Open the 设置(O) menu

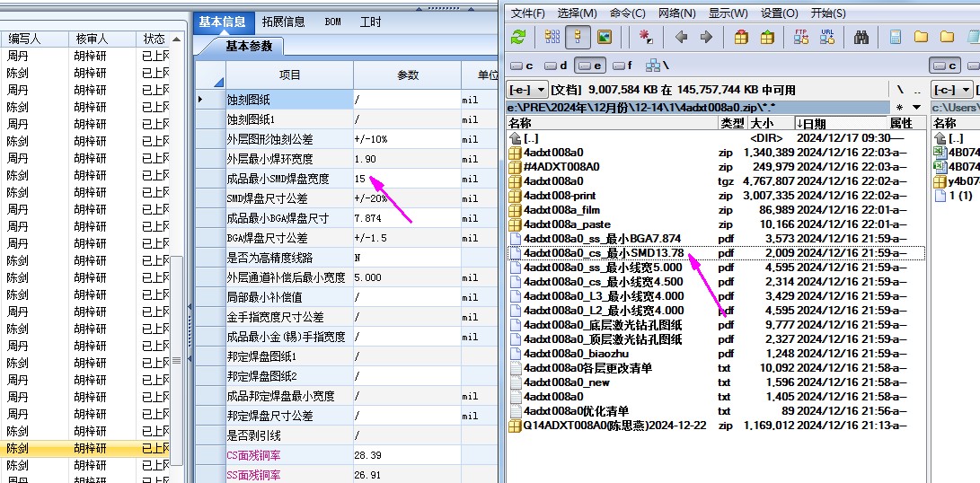[780, 13]
